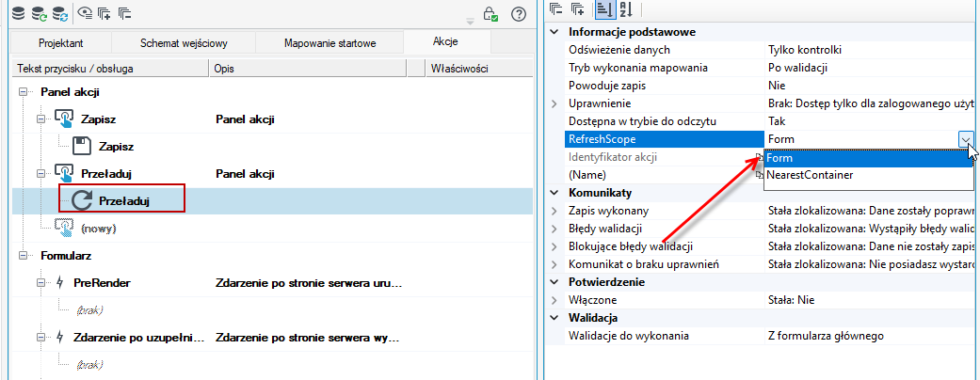980x380 pixels.
Task: Select the RefreshScope property label
Action: (664, 139)
